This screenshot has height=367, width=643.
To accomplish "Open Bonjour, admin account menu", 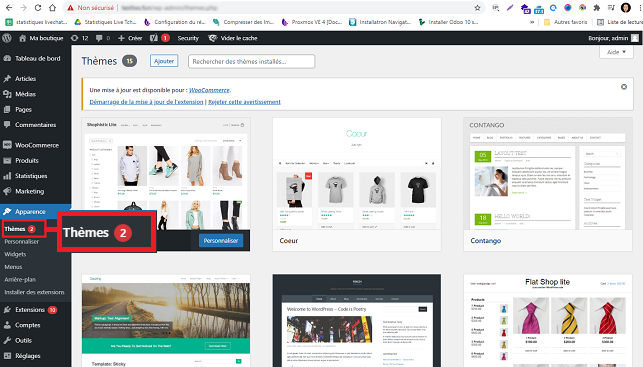I will (x=613, y=38).
